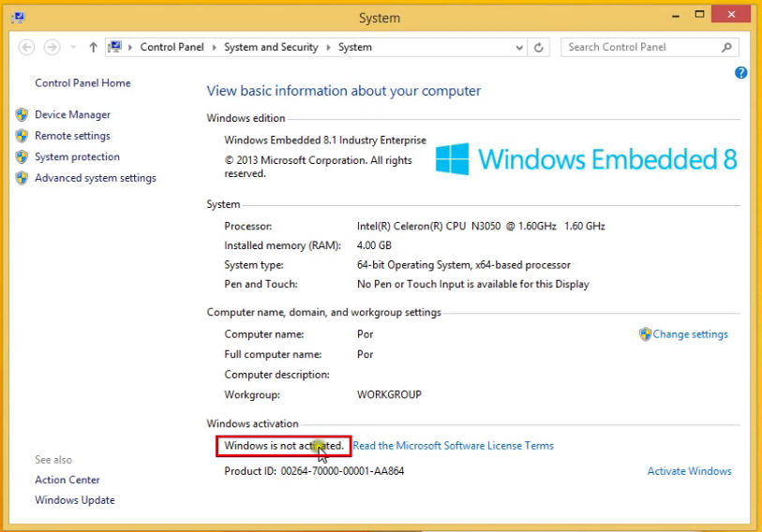The image size is (762, 532).
Task: Open Action Center link
Action: [x=67, y=480]
